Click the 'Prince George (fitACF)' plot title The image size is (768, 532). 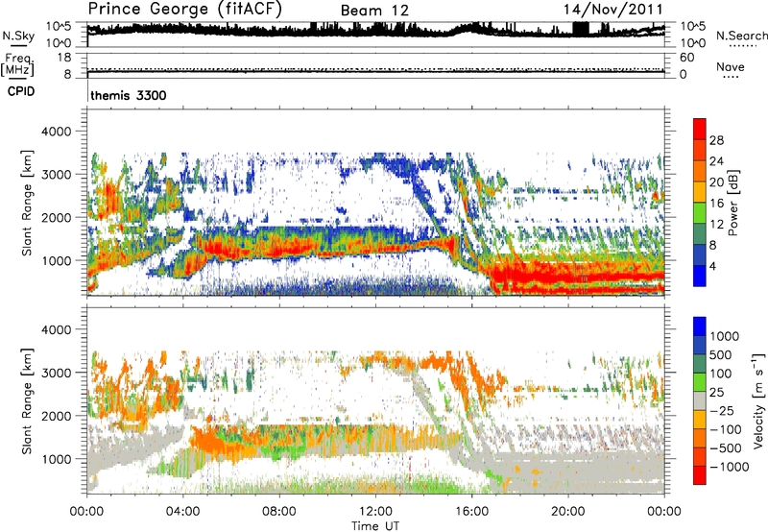(185, 10)
